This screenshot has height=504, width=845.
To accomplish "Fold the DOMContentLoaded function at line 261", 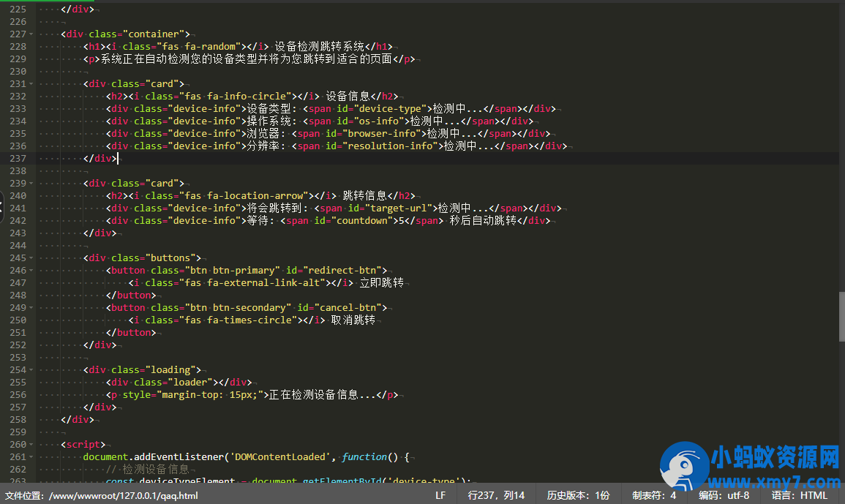I will point(31,457).
